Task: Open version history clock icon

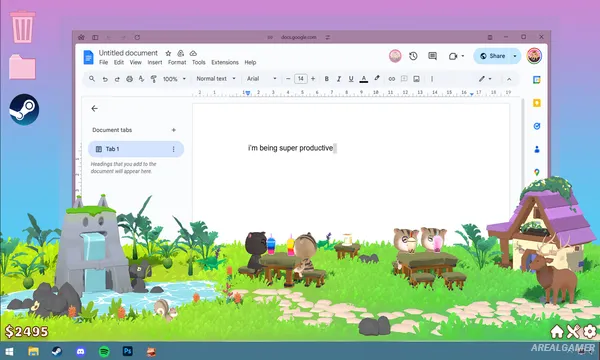Action: 413,56
